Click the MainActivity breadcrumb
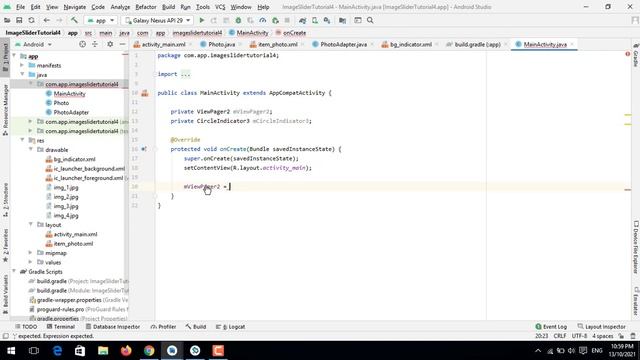The width and height of the screenshot is (640, 360). pos(249,33)
